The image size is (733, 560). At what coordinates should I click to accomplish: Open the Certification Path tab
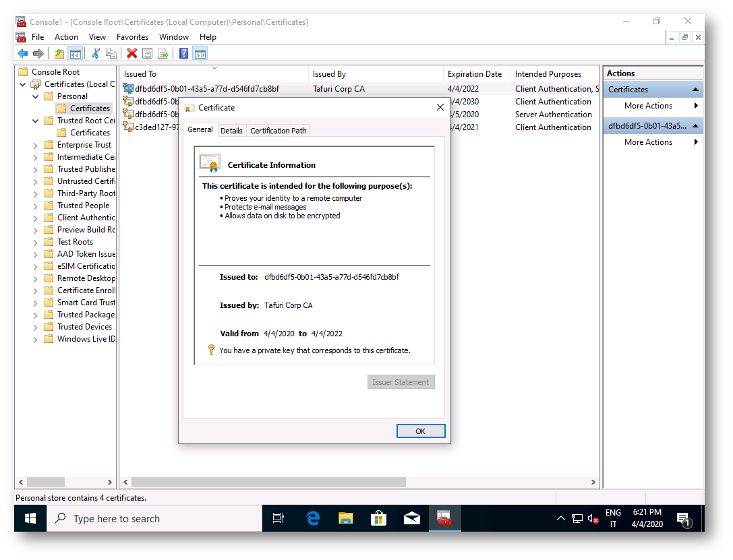[x=278, y=131]
